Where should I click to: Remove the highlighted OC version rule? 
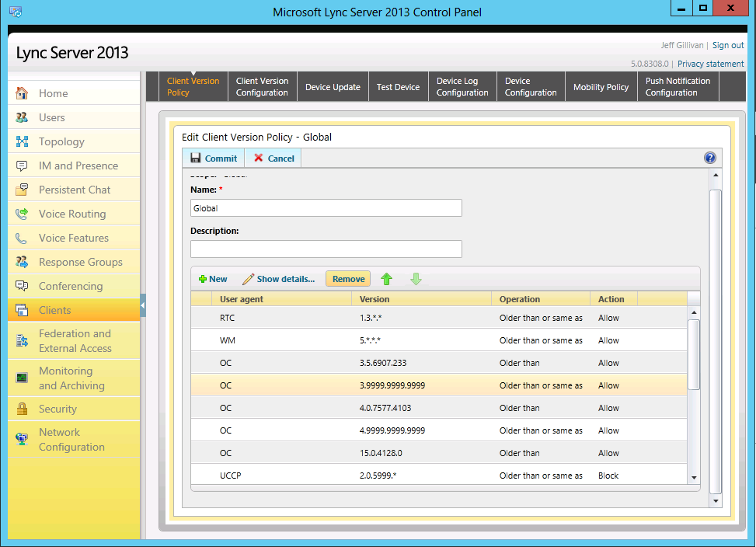tap(347, 278)
